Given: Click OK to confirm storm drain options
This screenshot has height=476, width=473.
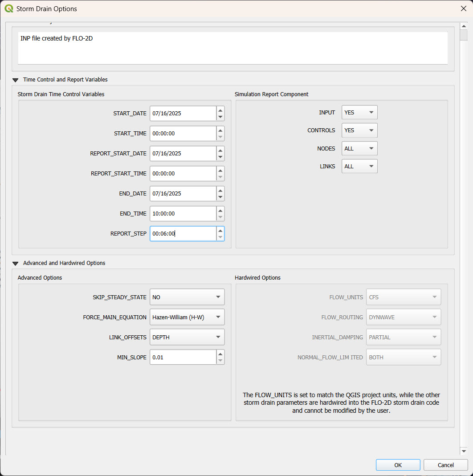Looking at the screenshot, I should coord(398,465).
